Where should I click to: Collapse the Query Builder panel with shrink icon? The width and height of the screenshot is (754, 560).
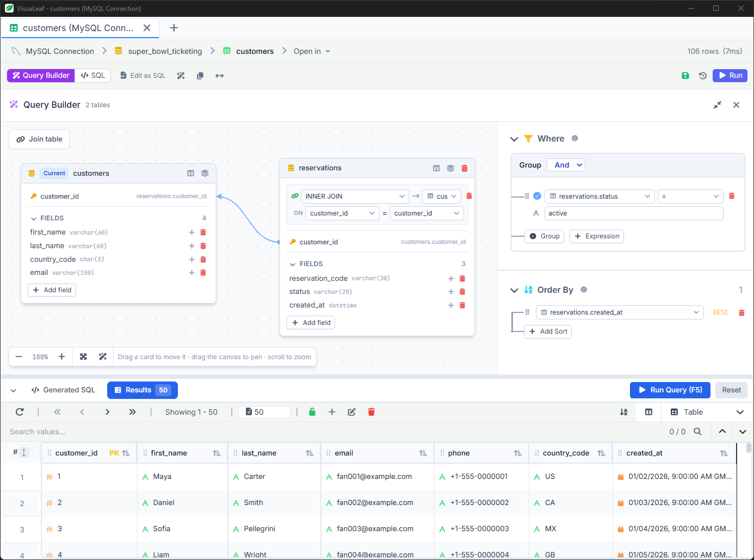[x=718, y=105]
